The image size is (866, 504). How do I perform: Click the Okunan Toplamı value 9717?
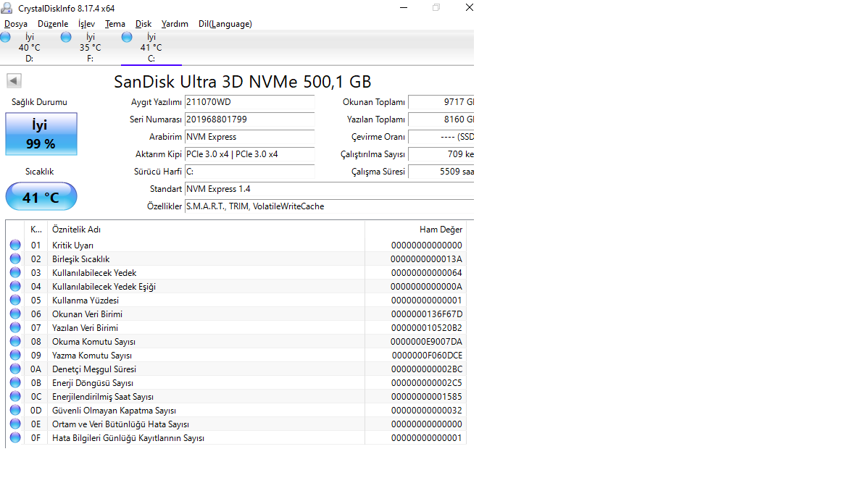pos(441,102)
